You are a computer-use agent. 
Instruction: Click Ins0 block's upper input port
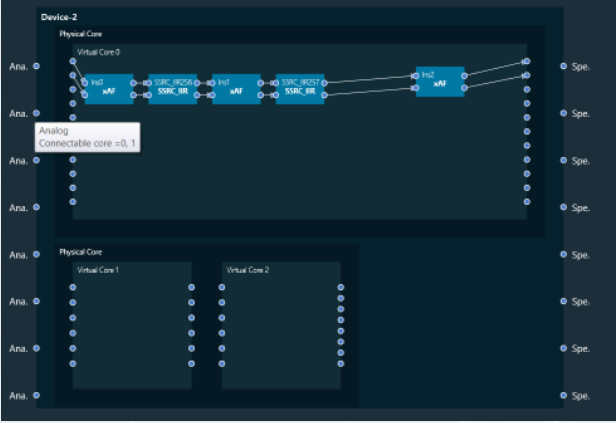click(85, 83)
